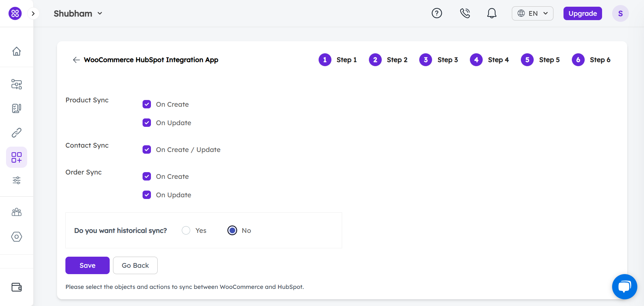Open the Shubham workspace dropdown
Image resolution: width=644 pixels, height=306 pixels.
point(78,13)
